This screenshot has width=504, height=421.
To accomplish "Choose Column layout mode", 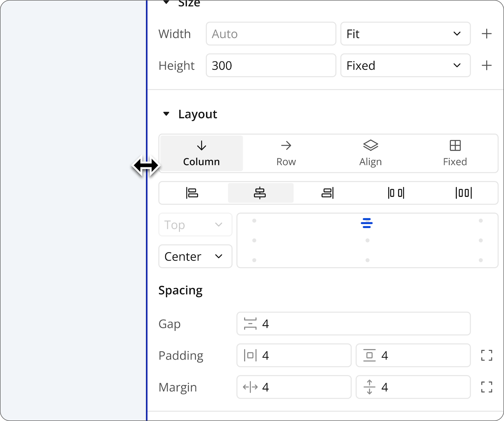I will coord(201,153).
